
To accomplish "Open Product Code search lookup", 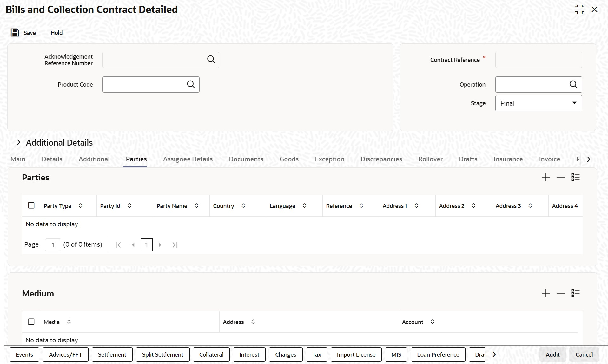I will pyautogui.click(x=191, y=84).
